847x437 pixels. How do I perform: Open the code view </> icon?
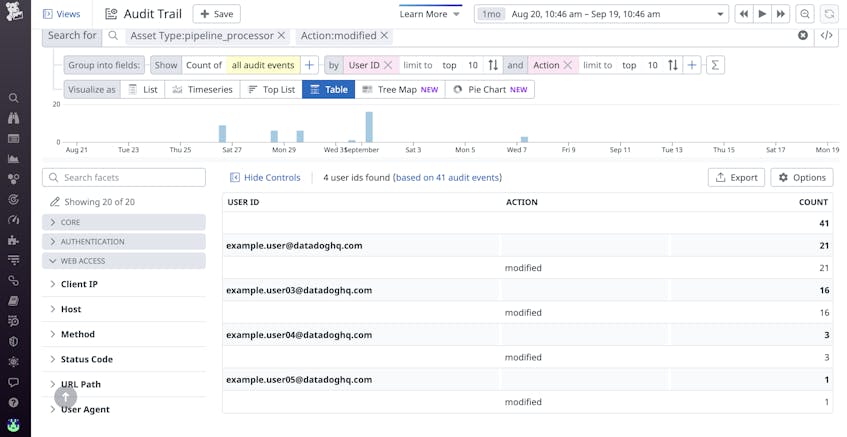coord(826,35)
